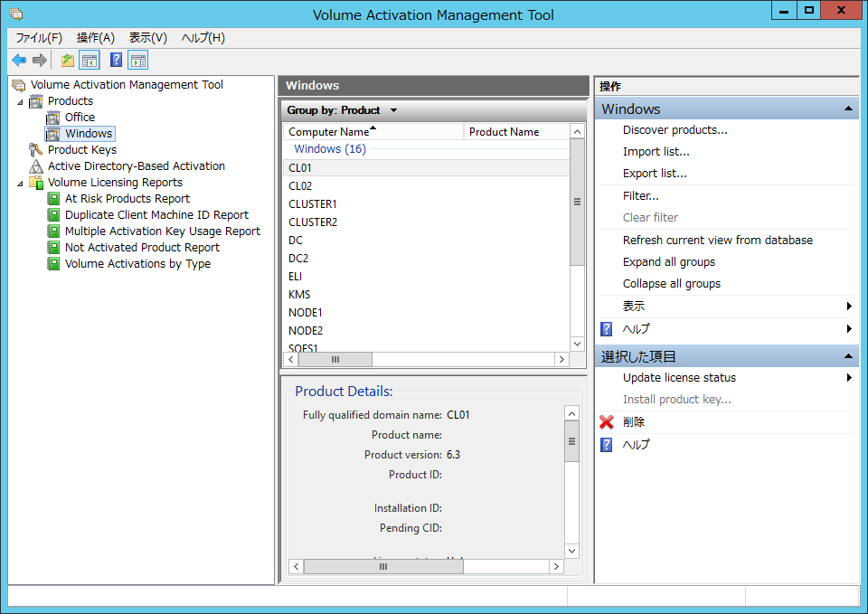The image size is (868, 614).
Task: Click the Product Keys key icon
Action: (x=36, y=150)
